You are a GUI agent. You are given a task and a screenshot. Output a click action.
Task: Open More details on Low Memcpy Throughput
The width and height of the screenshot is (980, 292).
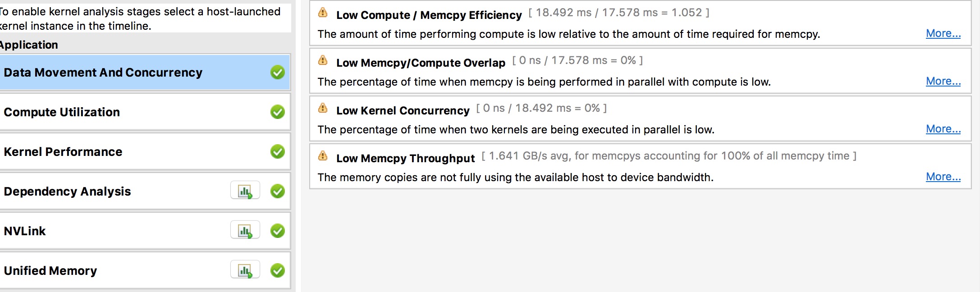tap(943, 177)
